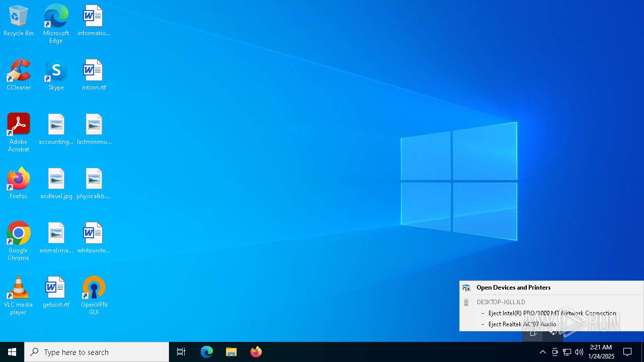Image resolution: width=644 pixels, height=362 pixels.
Task: Show hidden icons in system tray
Action: point(542,352)
